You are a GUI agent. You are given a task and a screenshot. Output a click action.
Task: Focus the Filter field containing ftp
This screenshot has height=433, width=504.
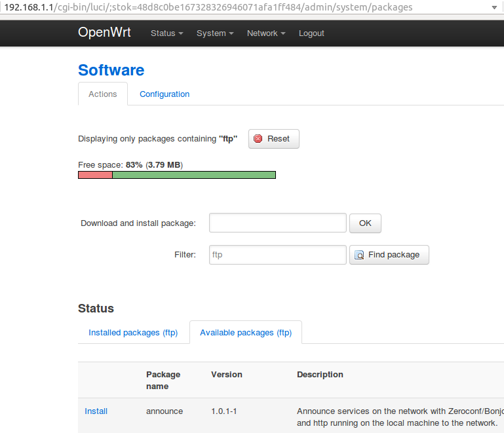tap(277, 255)
